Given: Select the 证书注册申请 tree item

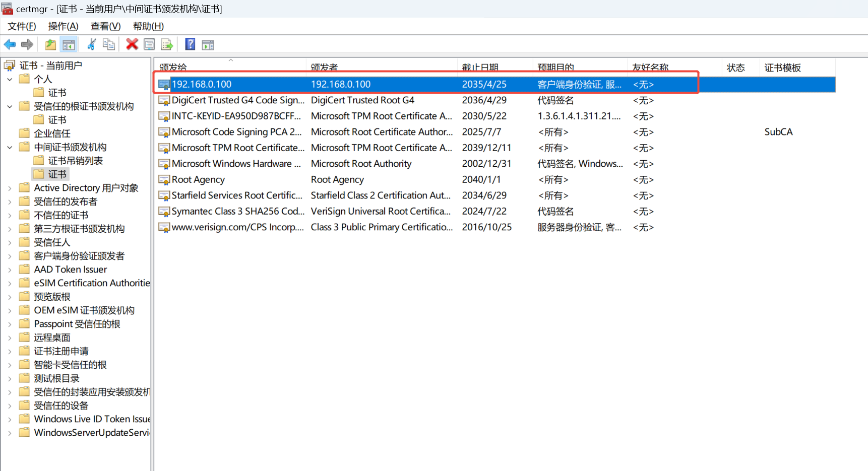Looking at the screenshot, I should [x=61, y=351].
